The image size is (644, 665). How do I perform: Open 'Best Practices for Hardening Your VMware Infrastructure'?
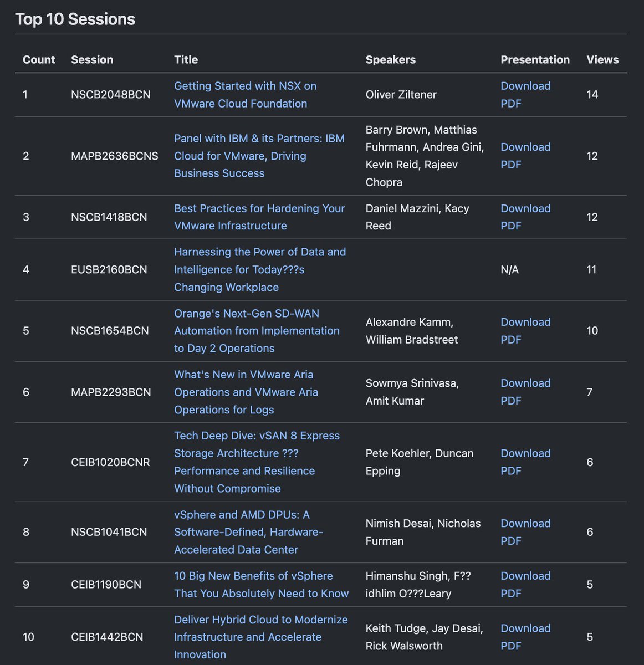[x=259, y=217]
